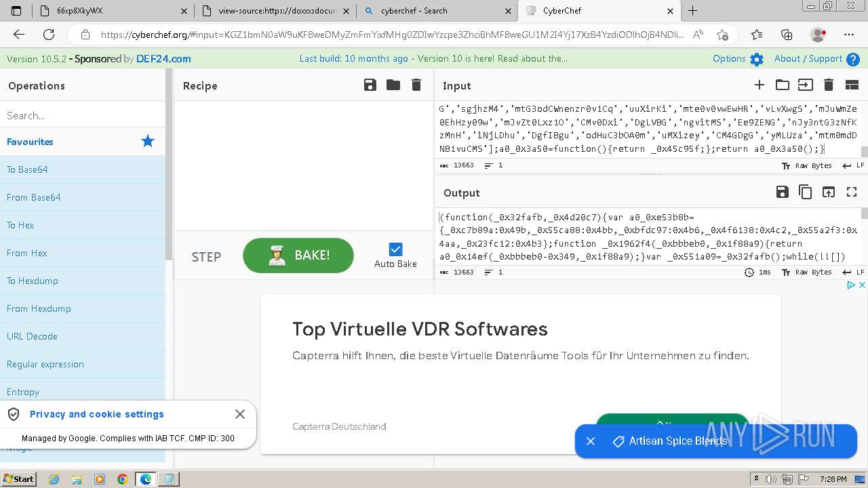Open the Options link
Image resolution: width=868 pixels, height=488 pixels.
point(729,59)
